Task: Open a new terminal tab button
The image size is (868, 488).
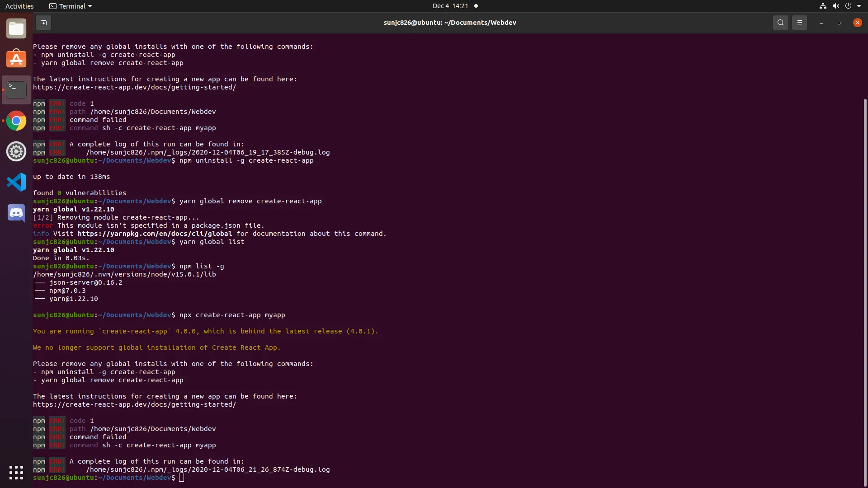Action: pyautogui.click(x=43, y=23)
